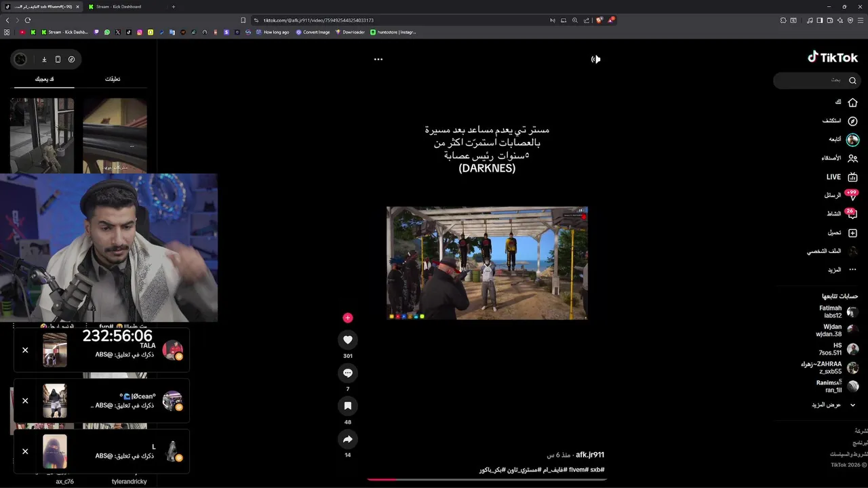This screenshot has width=868, height=488.
Task: Open the How long ago bookmark
Action: 272,32
